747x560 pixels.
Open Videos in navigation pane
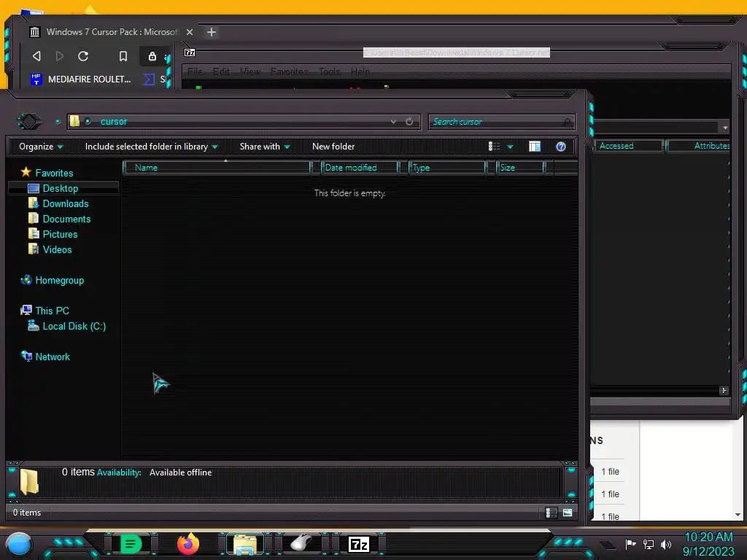click(x=50, y=249)
